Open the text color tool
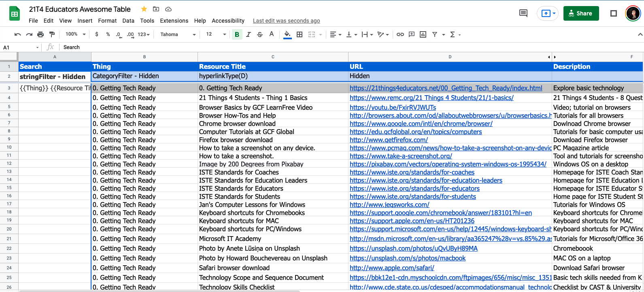 pyautogui.click(x=272, y=34)
